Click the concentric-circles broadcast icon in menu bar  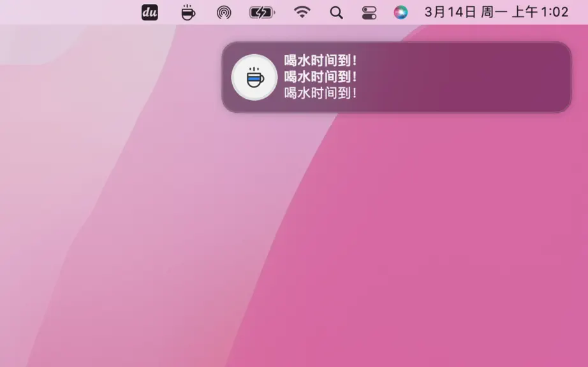(224, 13)
